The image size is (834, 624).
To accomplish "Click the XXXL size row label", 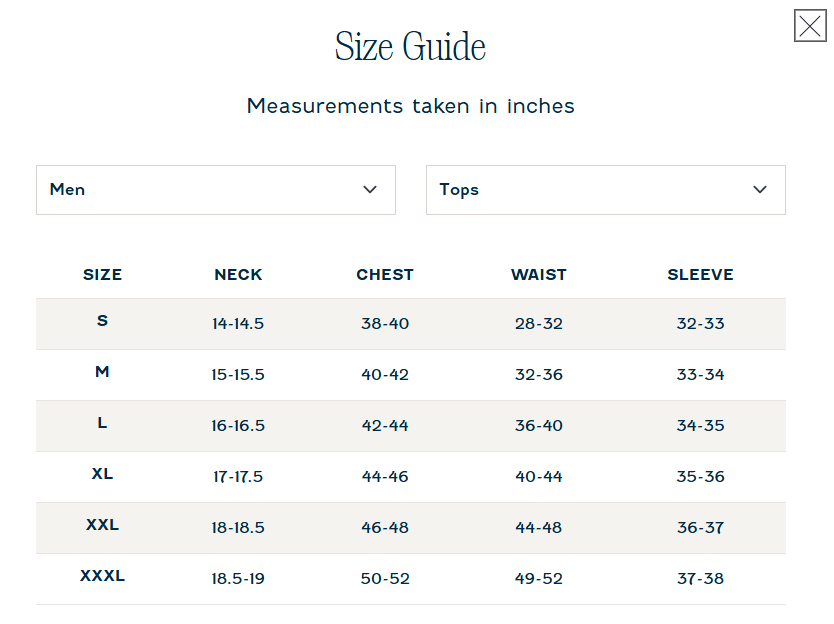I will (103, 576).
